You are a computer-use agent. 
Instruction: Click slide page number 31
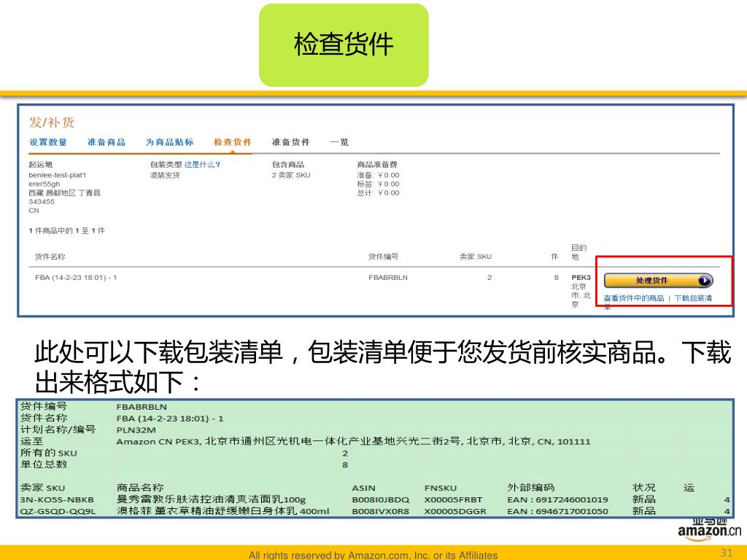tap(727, 553)
